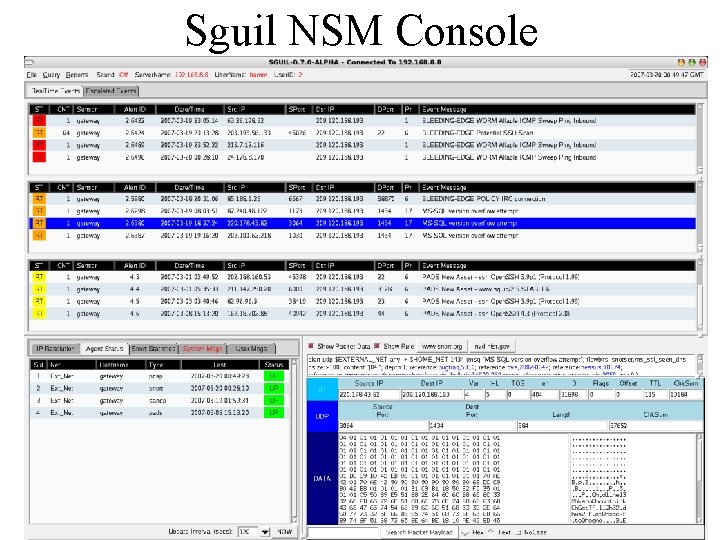This screenshot has height=540, width=720.
Task: Select the Text search radio button
Action: coord(492,532)
